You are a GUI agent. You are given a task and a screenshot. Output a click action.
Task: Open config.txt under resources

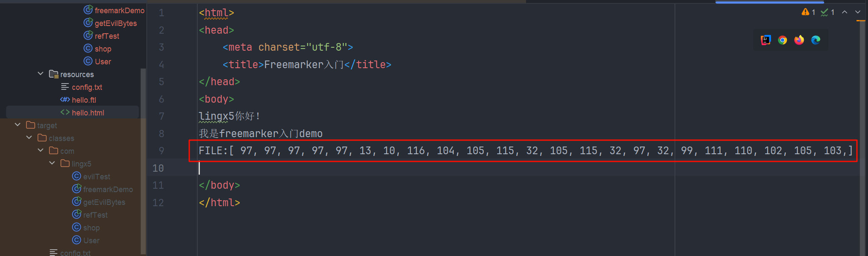[87, 87]
